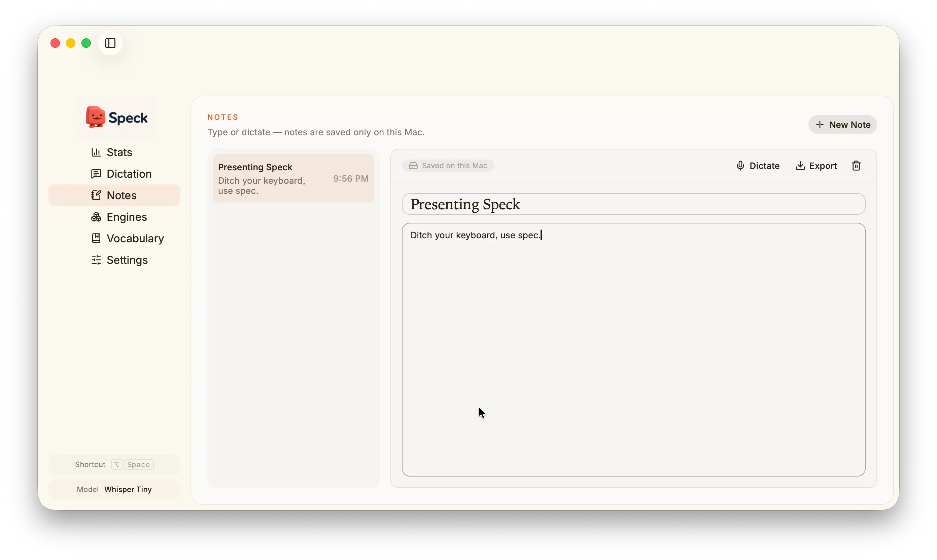
Task: Select Notes in the sidebar
Action: click(x=114, y=195)
